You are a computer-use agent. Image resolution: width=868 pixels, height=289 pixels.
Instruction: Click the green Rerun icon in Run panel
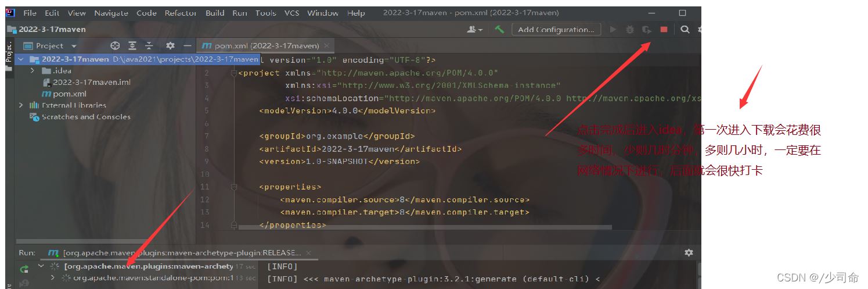24,269
